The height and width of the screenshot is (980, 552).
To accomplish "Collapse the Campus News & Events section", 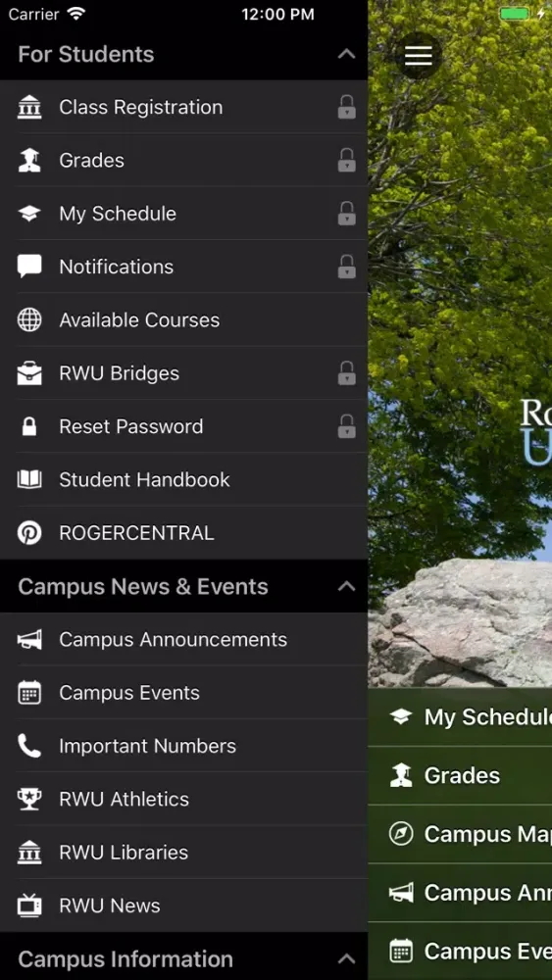I will [346, 586].
